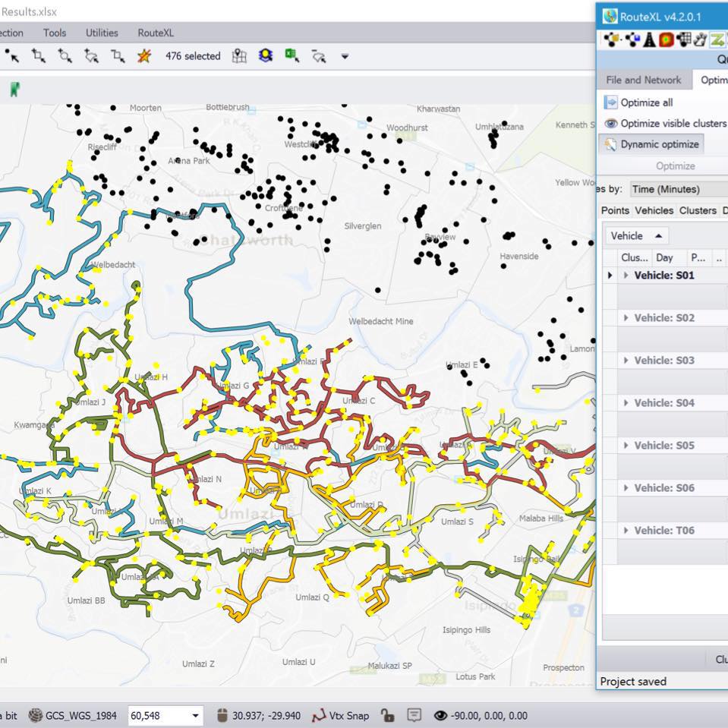Expand the Vehicle: S04 group
The width and height of the screenshot is (728, 728).
626,403
